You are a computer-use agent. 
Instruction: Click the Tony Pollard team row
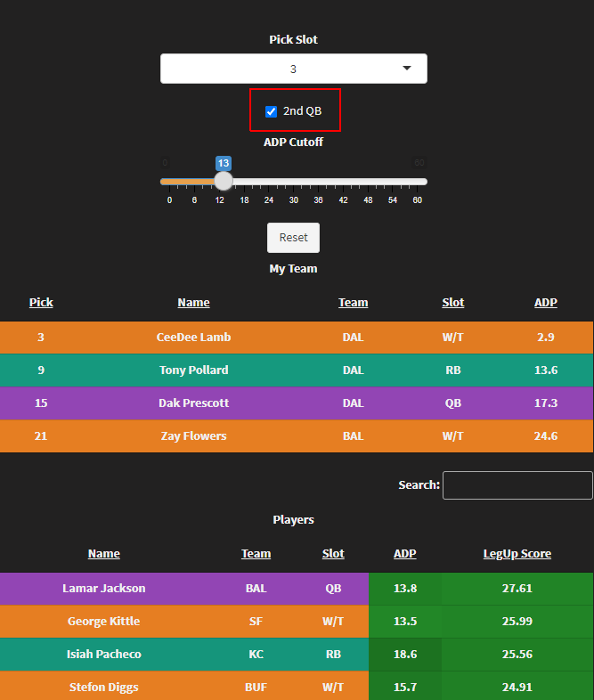pyautogui.click(x=297, y=370)
